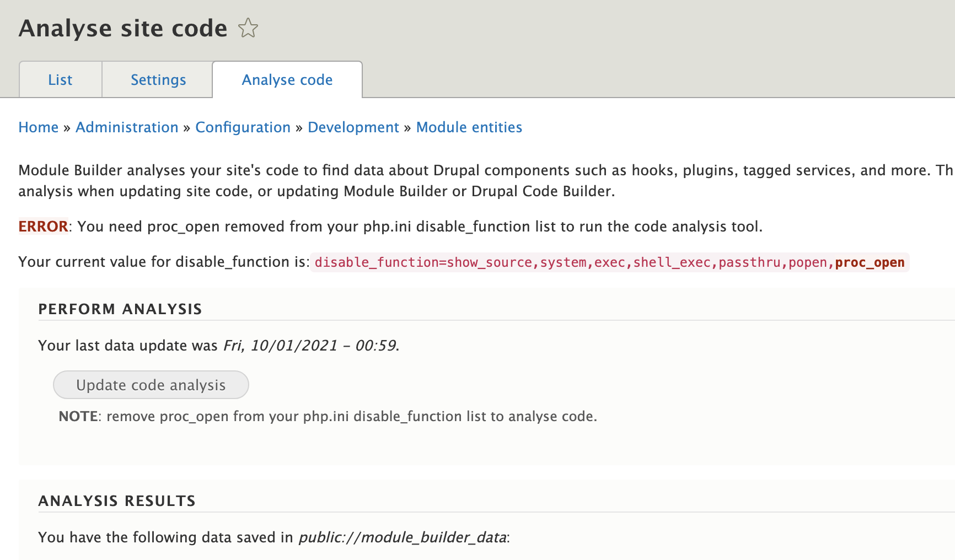This screenshot has height=560, width=955.
Task: Click the Analyse site code heading
Action: (123, 29)
